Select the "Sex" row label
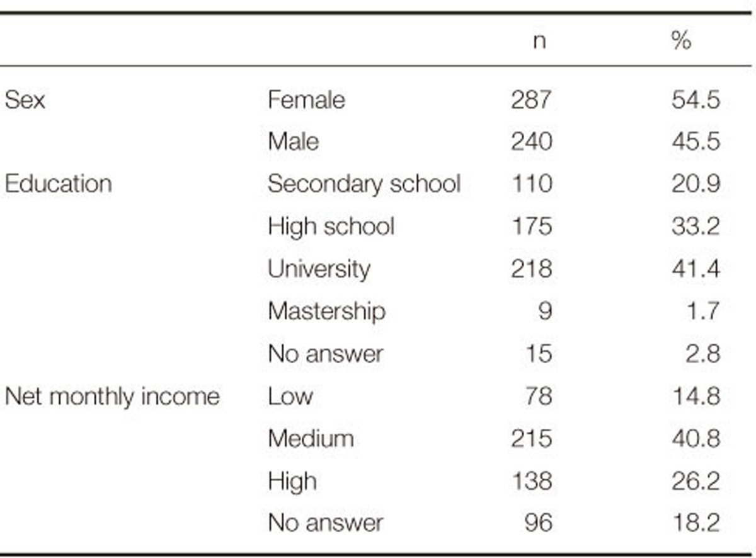Viewport: 756px width, 558px height. pos(25,100)
